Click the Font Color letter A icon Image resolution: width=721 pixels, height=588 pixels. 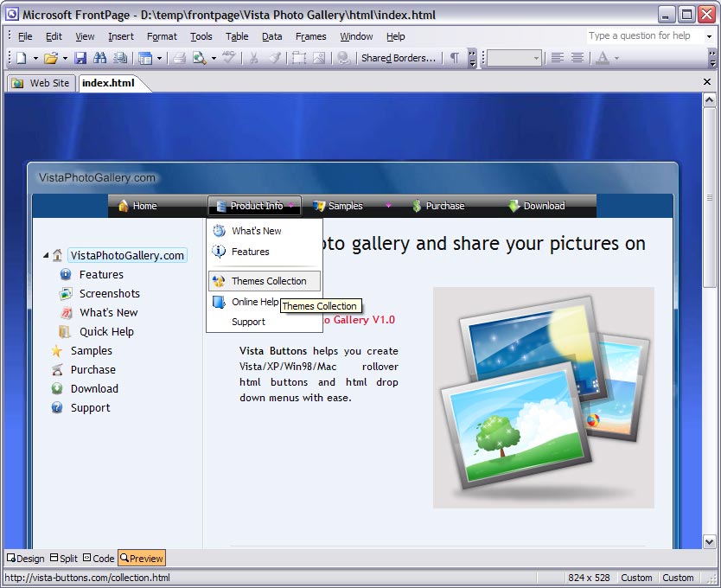tap(603, 58)
